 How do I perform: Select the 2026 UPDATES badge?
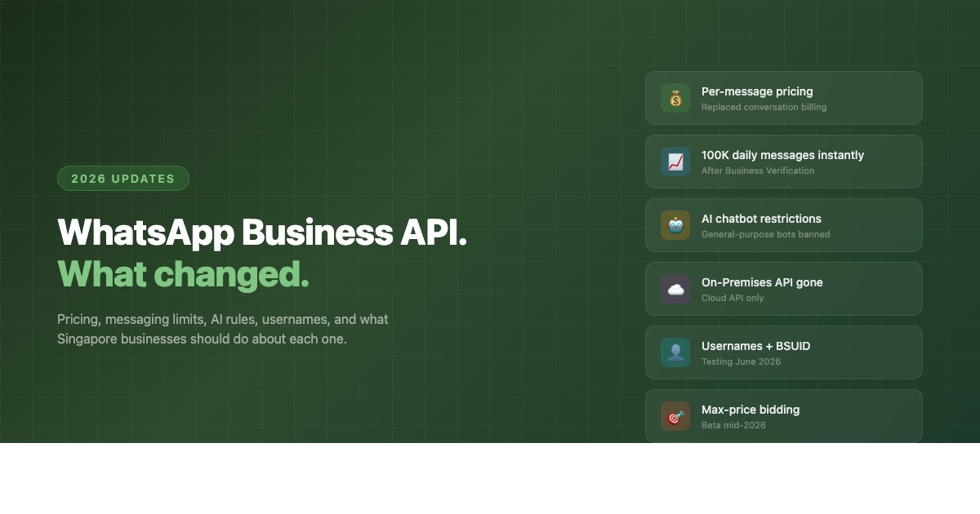(x=123, y=179)
